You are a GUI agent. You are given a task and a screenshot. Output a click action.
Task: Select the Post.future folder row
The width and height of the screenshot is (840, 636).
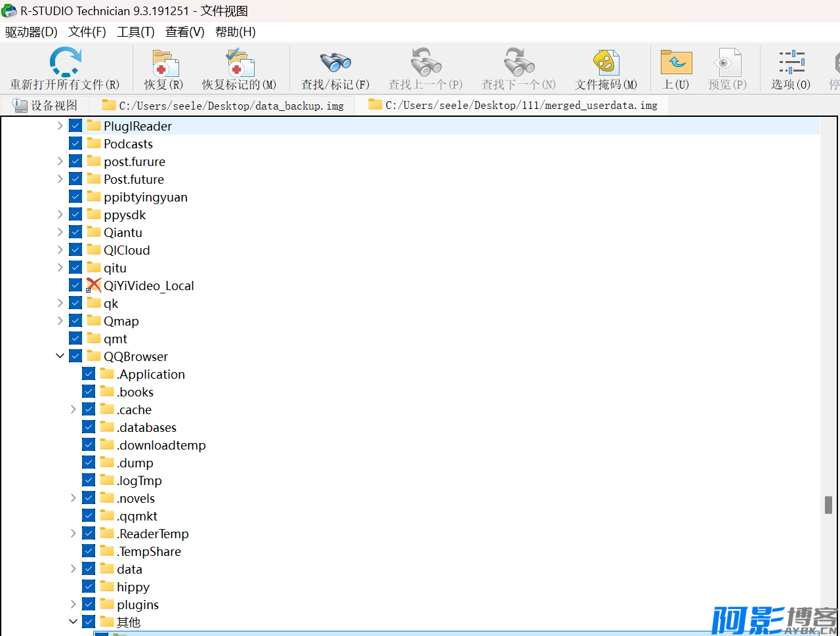point(134,179)
